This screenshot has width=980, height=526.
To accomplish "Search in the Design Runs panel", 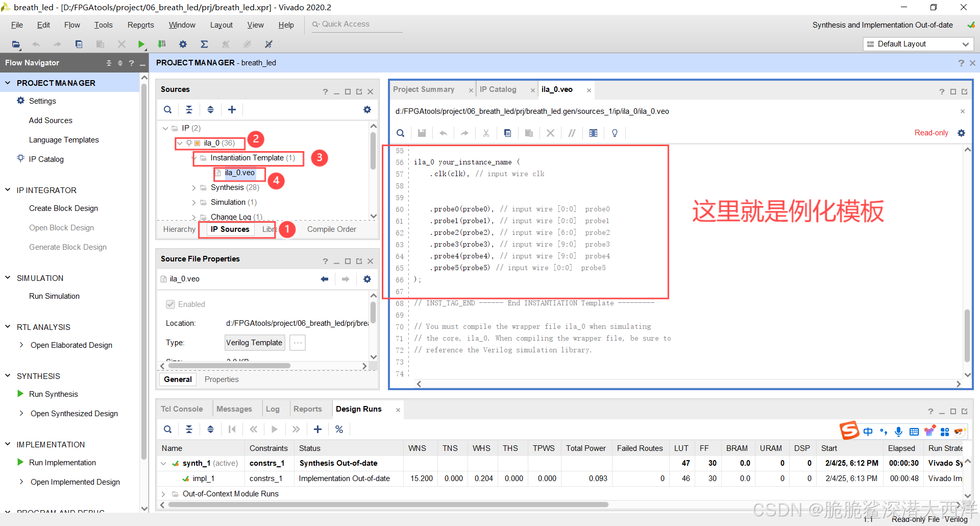I will click(167, 429).
